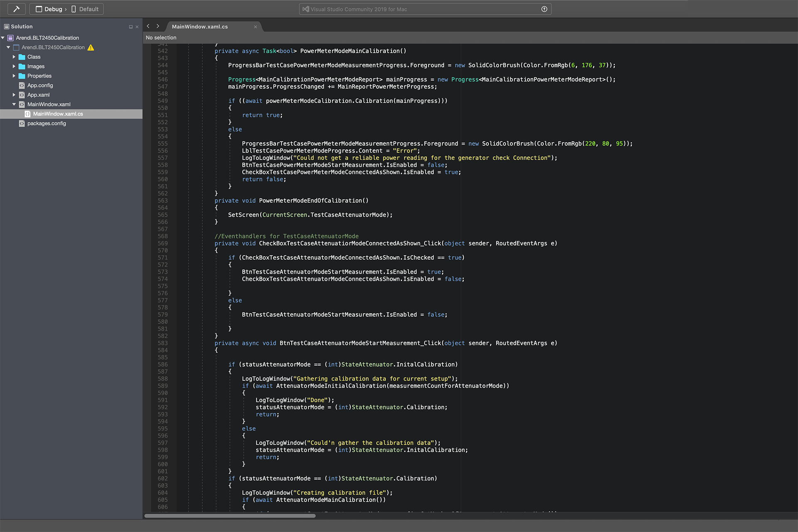The image size is (798, 532).
Task: Select the MainWindow.xaml.cs editor tab
Action: (200, 27)
